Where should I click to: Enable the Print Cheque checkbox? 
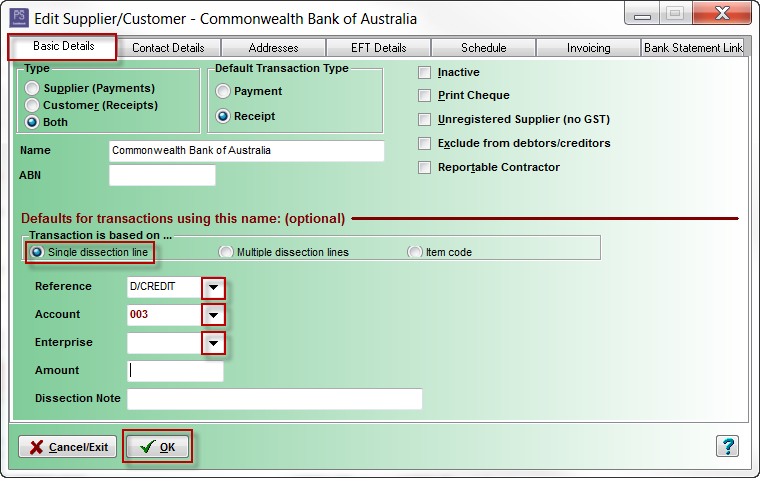click(425, 96)
